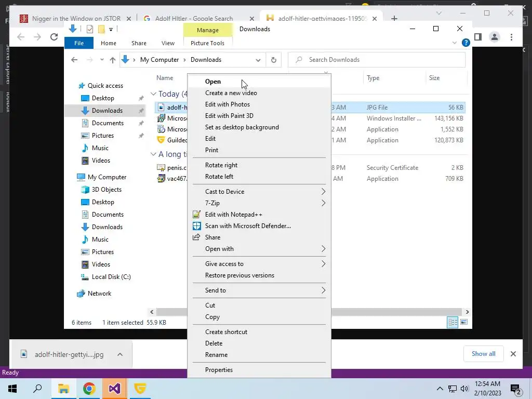Open Network in the navigation pane

pyautogui.click(x=99, y=294)
